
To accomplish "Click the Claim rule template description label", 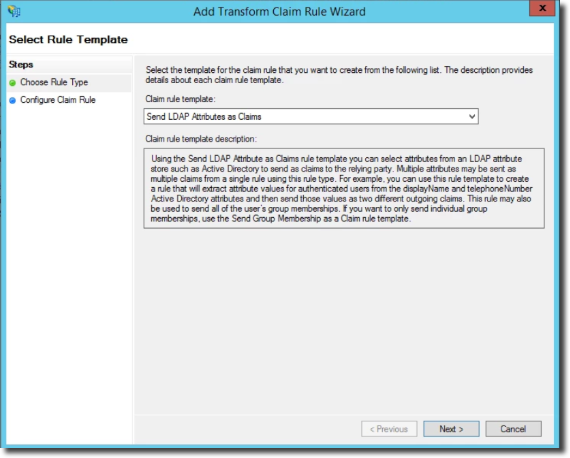I will [201, 139].
